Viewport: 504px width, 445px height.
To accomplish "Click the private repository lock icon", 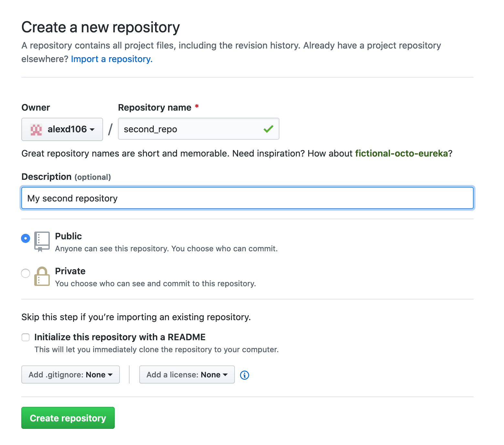I will click(42, 277).
